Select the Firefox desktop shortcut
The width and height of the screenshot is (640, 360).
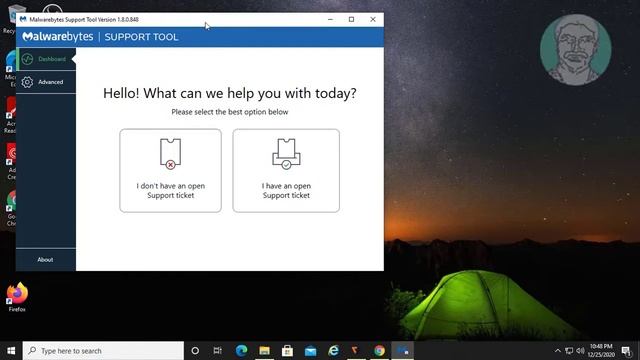17,297
